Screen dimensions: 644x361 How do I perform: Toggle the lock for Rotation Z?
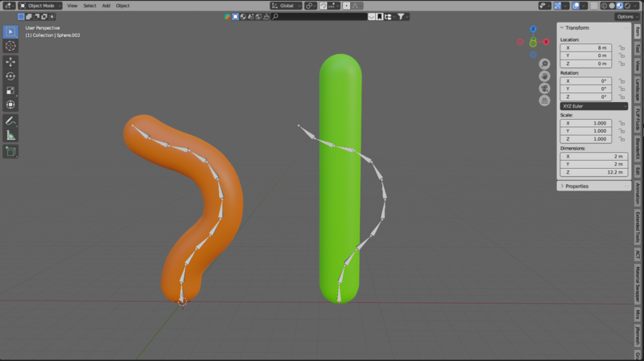click(621, 96)
